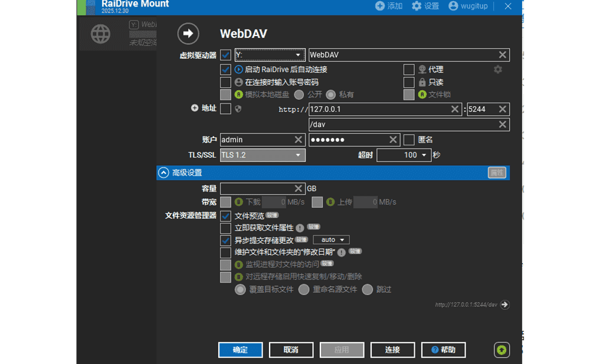Expand the TLS 1.2 version dropdown

pos(263,155)
